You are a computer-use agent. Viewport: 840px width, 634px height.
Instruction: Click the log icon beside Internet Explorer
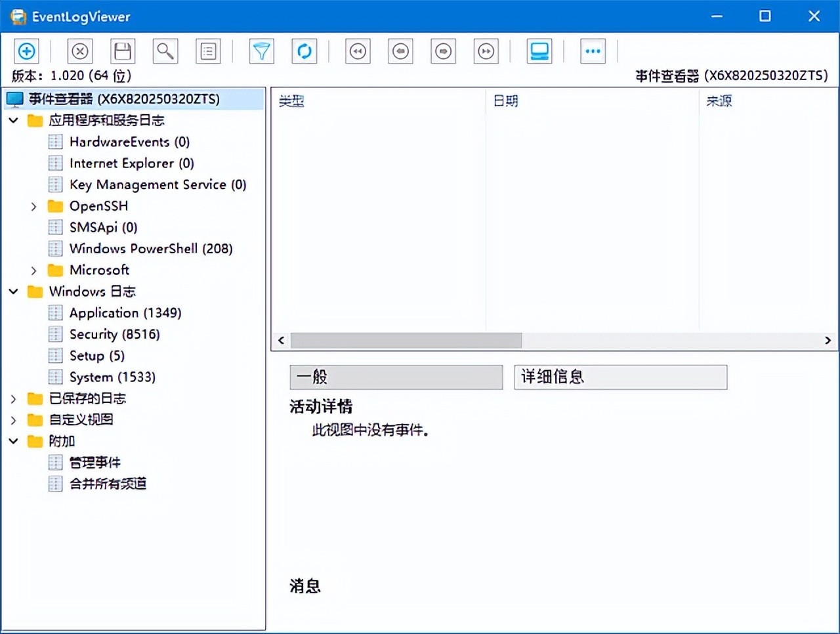[x=56, y=163]
